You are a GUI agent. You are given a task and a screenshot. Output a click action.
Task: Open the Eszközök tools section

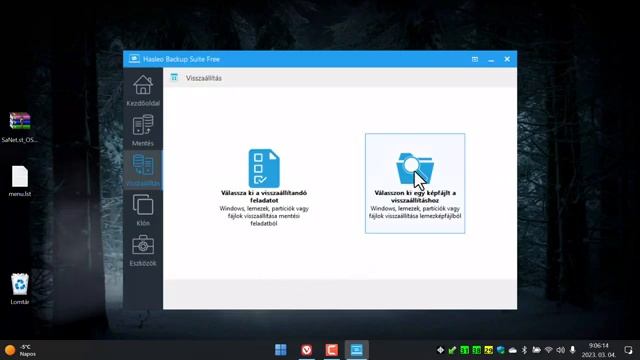pos(143,250)
